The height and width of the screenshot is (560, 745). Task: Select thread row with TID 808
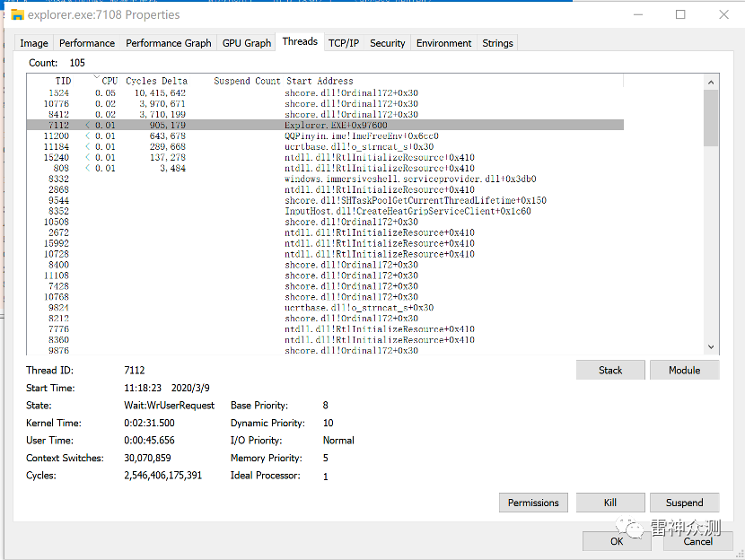pos(325,168)
